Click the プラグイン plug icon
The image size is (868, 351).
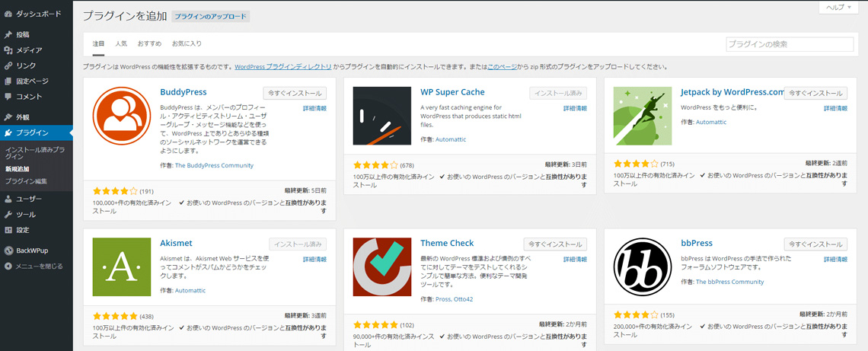pyautogui.click(x=8, y=133)
